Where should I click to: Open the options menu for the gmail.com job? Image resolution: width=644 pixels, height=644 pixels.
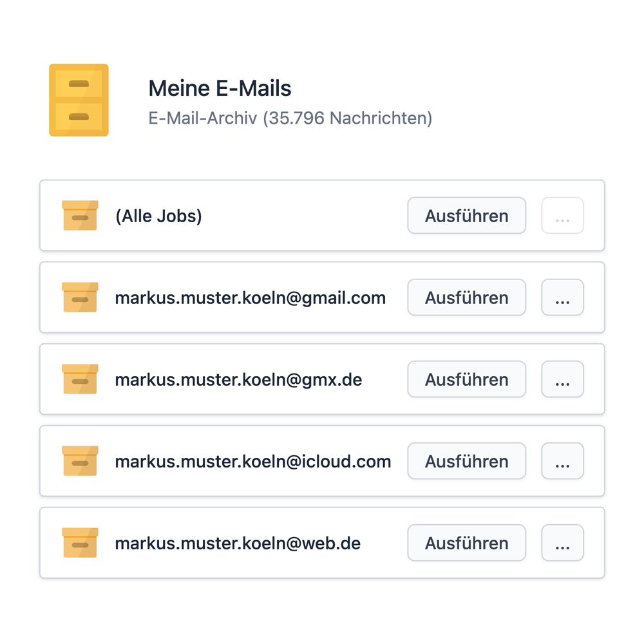[562, 298]
